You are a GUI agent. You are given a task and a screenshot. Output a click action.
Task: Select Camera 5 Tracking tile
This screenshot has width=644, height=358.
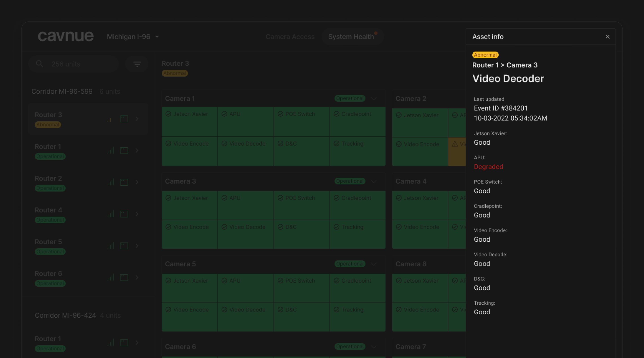pyautogui.click(x=358, y=317)
